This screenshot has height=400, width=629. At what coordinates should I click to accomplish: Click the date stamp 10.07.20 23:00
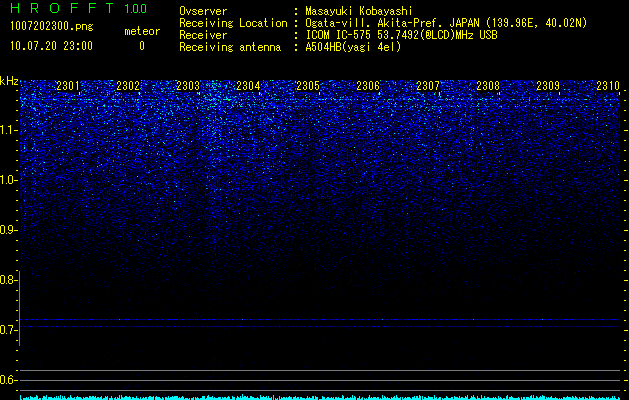pyautogui.click(x=51, y=46)
